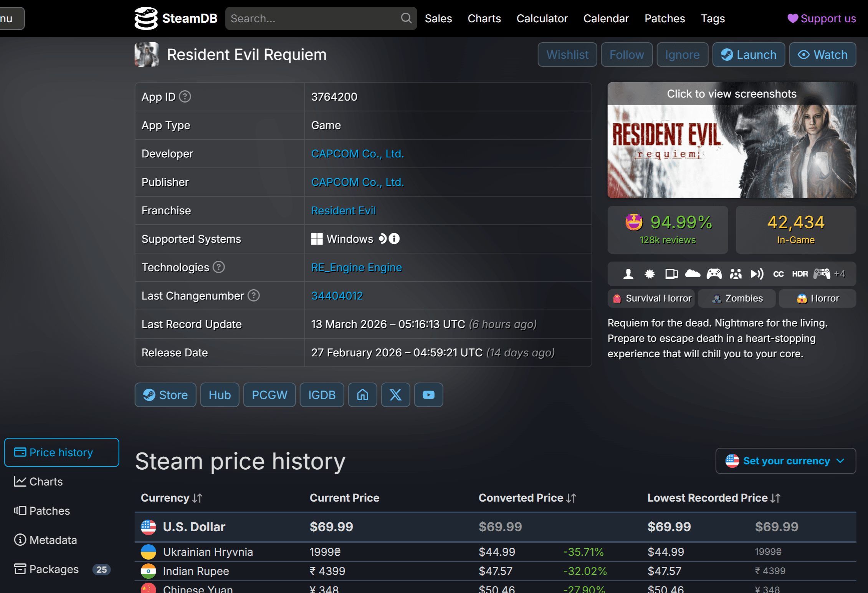Click the Family Sharing group icon

click(736, 274)
